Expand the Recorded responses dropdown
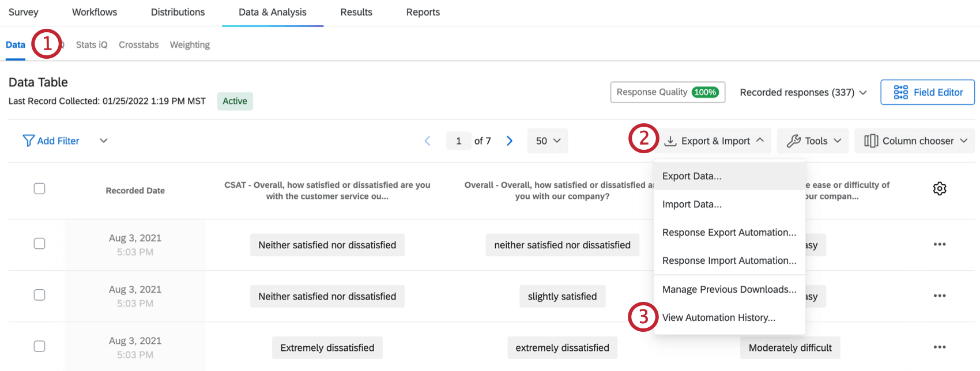This screenshot has width=980, height=371. tap(803, 93)
